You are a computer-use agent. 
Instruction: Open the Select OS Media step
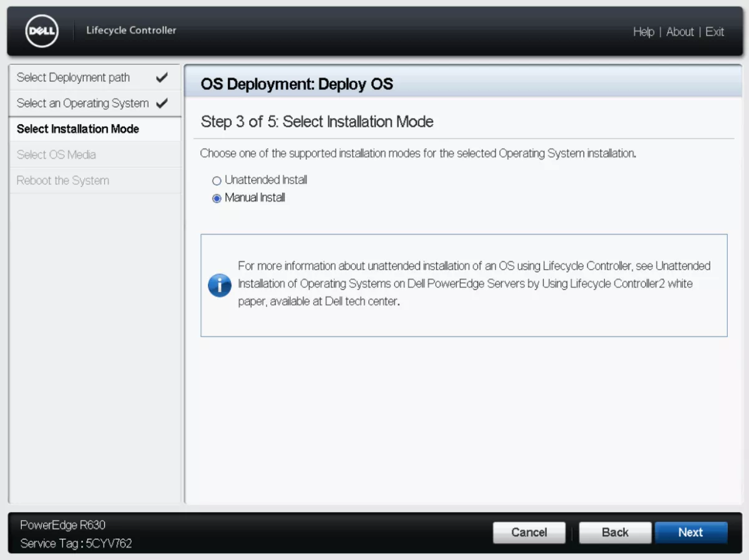click(95, 155)
